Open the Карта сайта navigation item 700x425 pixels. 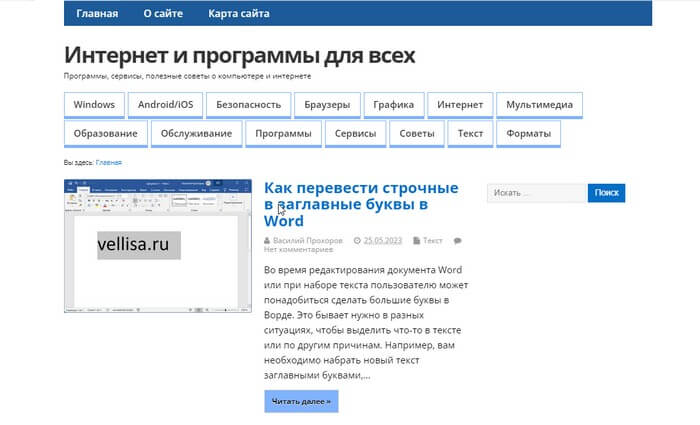click(x=239, y=13)
